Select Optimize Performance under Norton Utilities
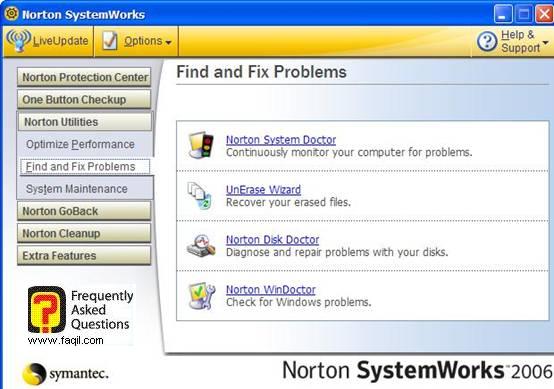 (80, 144)
